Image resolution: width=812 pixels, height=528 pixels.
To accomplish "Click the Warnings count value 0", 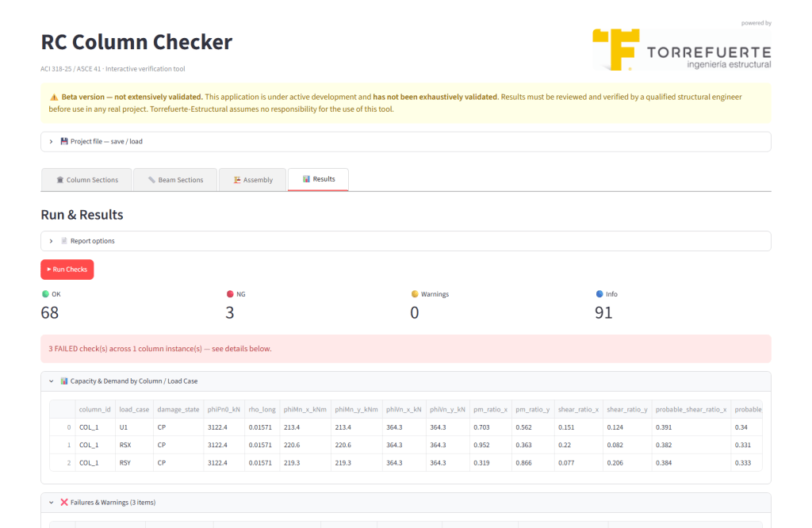I will pyautogui.click(x=414, y=312).
